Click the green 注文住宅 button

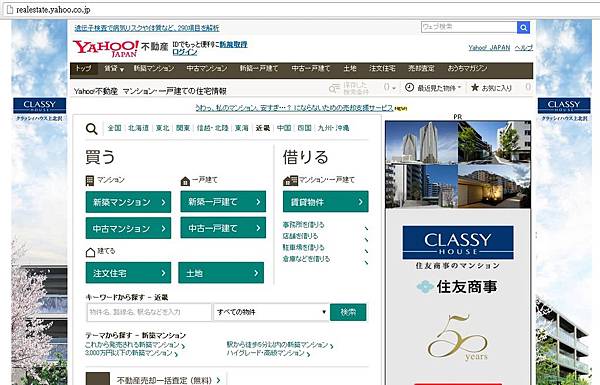(x=128, y=273)
